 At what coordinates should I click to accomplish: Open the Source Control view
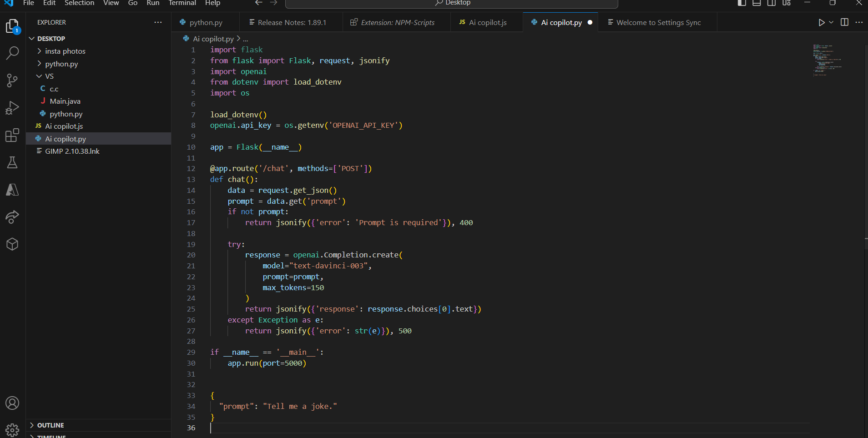click(12, 81)
